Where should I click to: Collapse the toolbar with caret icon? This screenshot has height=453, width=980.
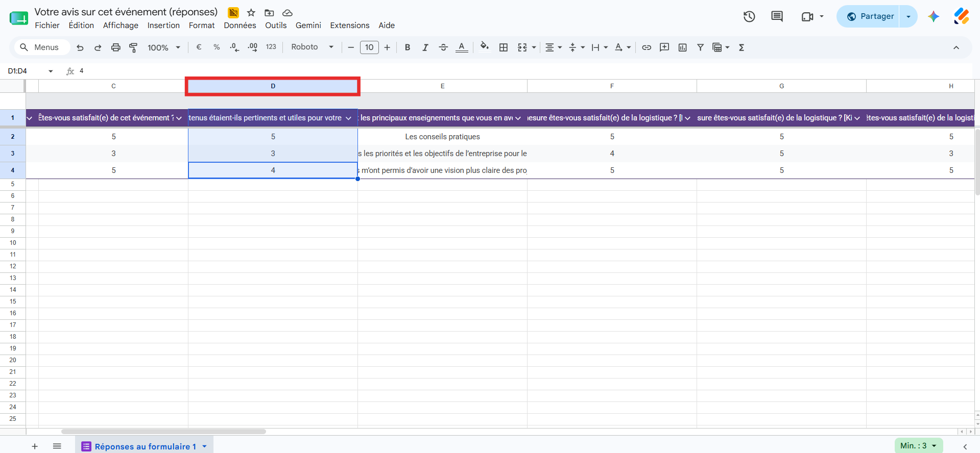[956, 47]
